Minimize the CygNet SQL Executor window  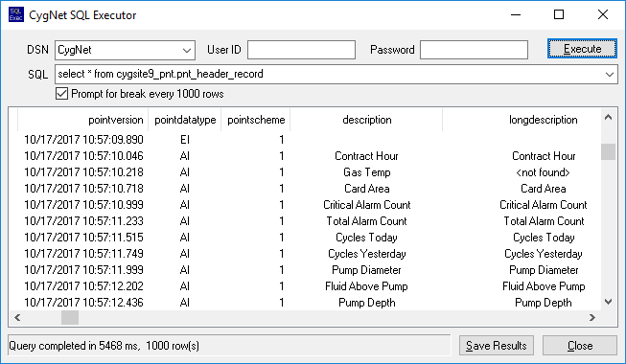[x=516, y=14]
